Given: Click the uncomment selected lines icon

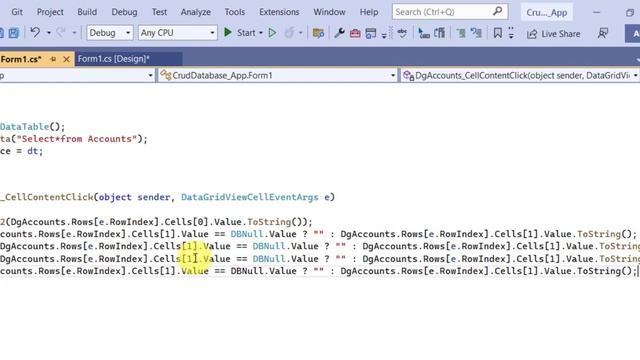Looking at the screenshot, I should click(476, 33).
